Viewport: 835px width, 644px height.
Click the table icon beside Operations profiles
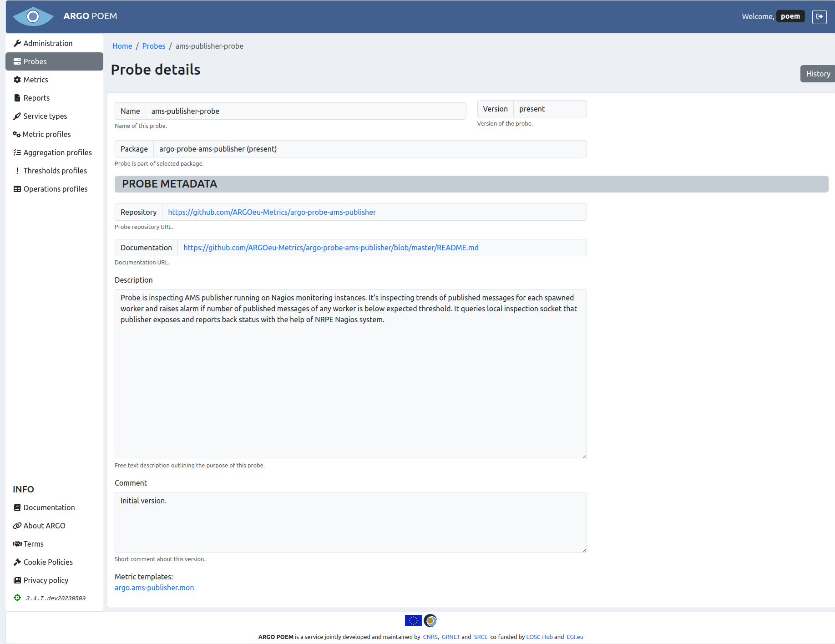point(17,189)
